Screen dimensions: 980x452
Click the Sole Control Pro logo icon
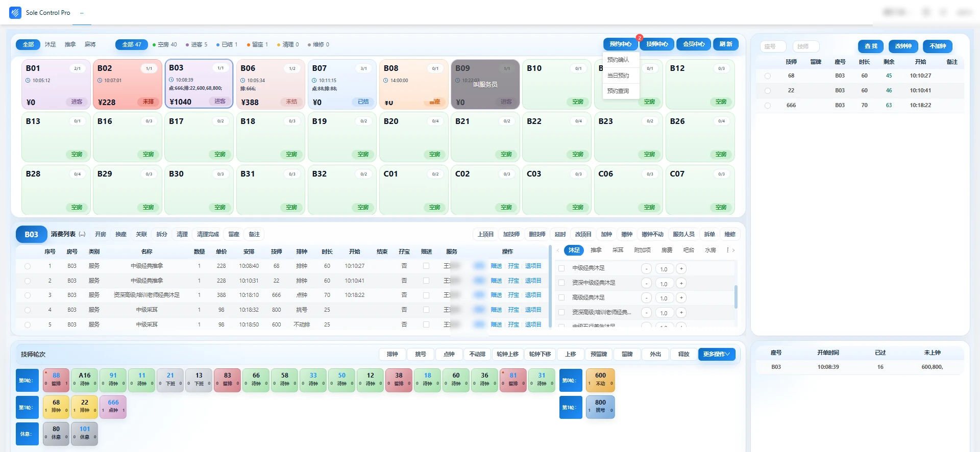pos(15,13)
